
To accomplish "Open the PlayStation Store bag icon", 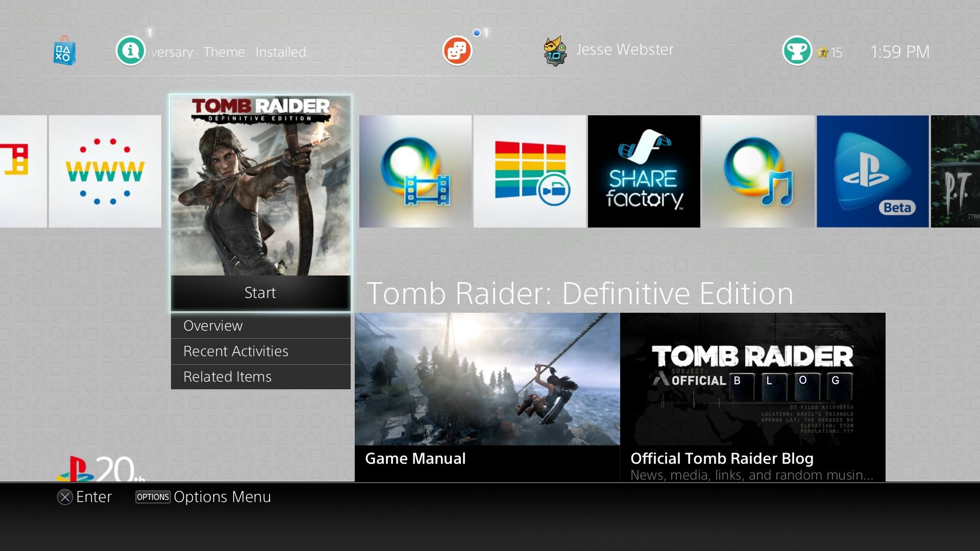I will click(64, 51).
